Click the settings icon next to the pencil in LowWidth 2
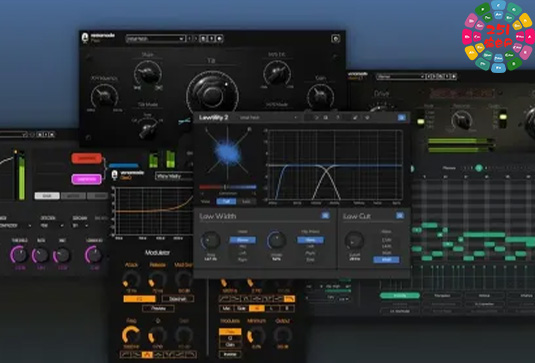The image size is (535, 363). coord(367,117)
